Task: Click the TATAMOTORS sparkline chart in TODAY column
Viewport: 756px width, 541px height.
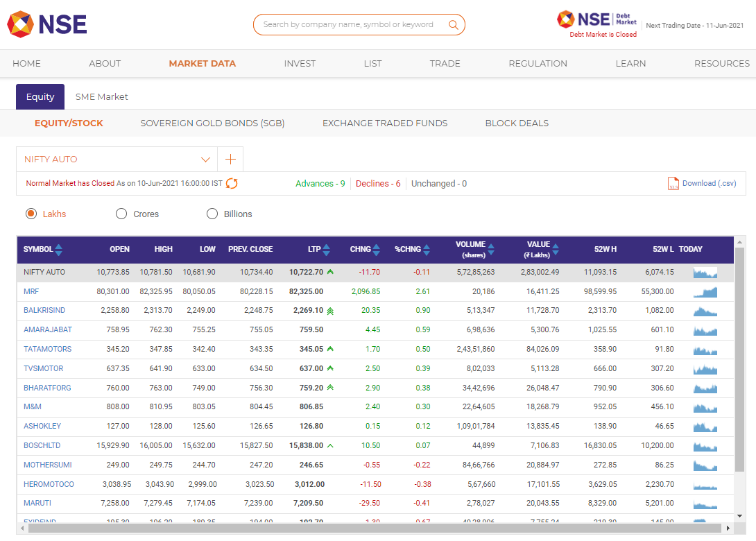Action: (x=705, y=350)
